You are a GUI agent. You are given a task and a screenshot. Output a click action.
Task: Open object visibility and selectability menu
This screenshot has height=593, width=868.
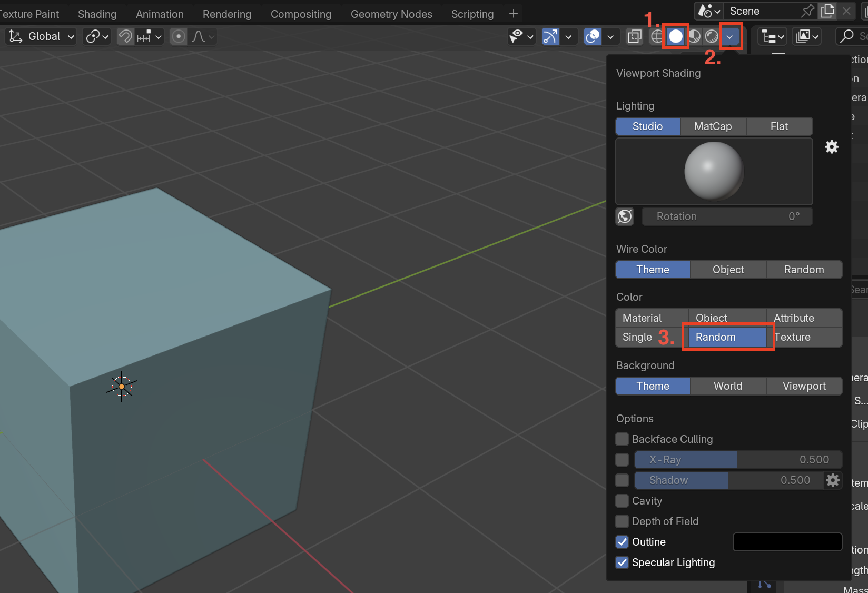[x=521, y=36]
